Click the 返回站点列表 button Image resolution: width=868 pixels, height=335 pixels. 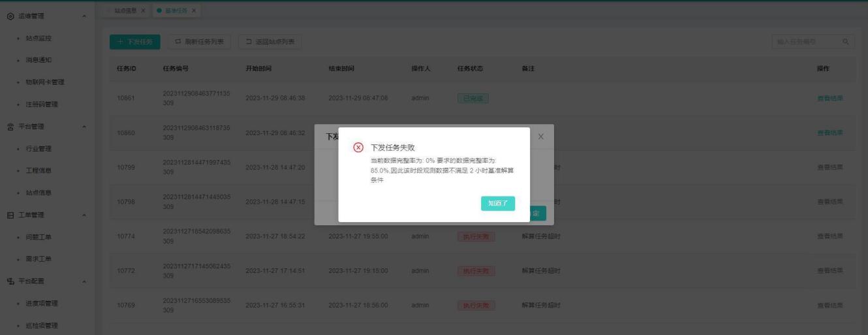click(270, 42)
